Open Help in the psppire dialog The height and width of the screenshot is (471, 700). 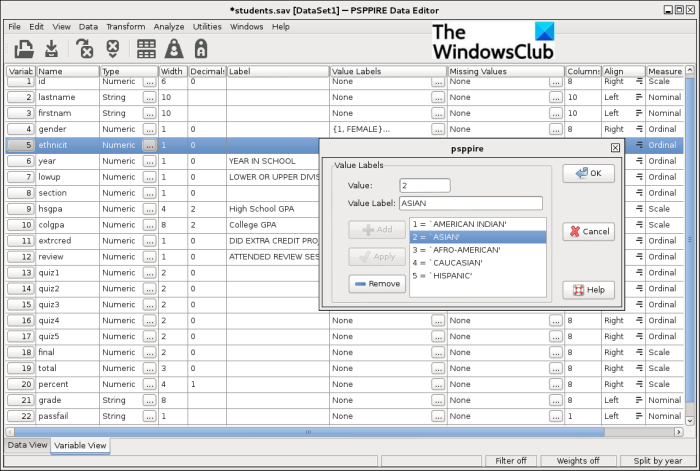(588, 290)
